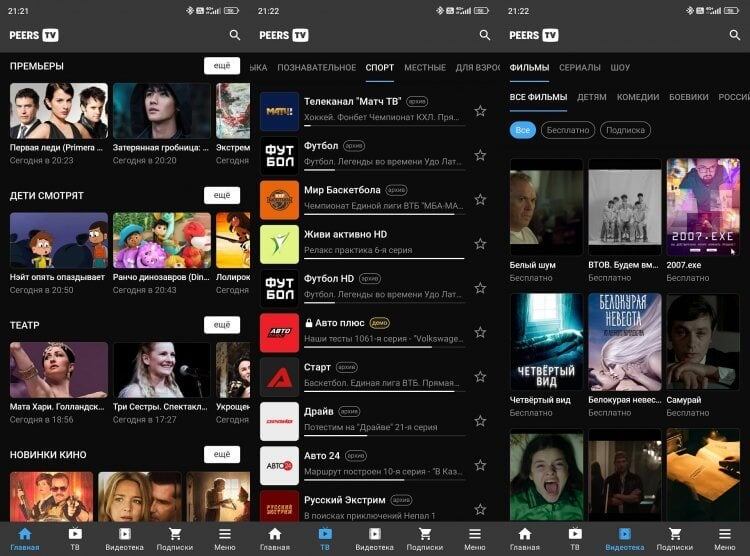This screenshot has width=750, height=556.
Task: Toggle favorite star for Авто плюс
Action: (x=480, y=333)
